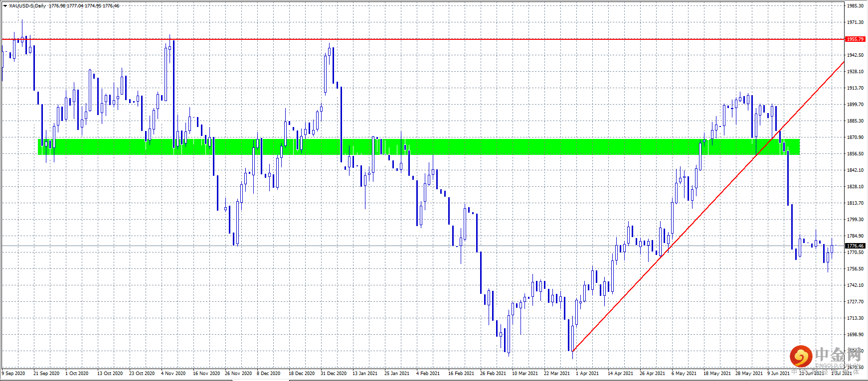Click the 4 Feb 2021 date label

tap(428, 374)
